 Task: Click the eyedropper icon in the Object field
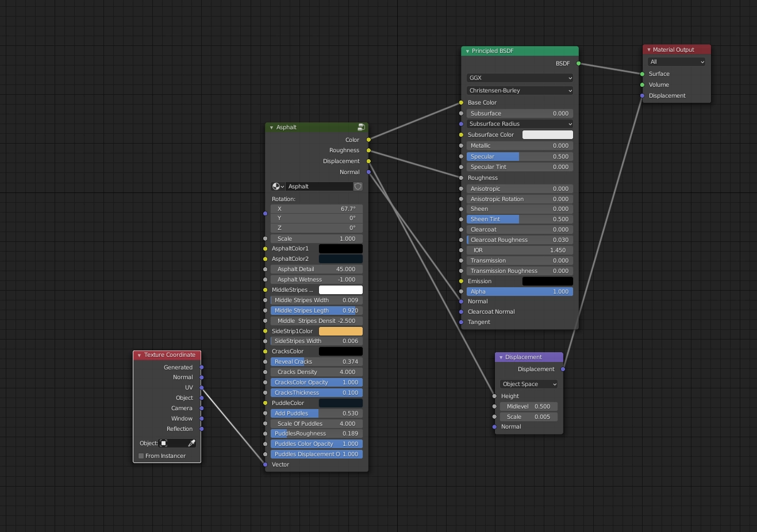[192, 443]
